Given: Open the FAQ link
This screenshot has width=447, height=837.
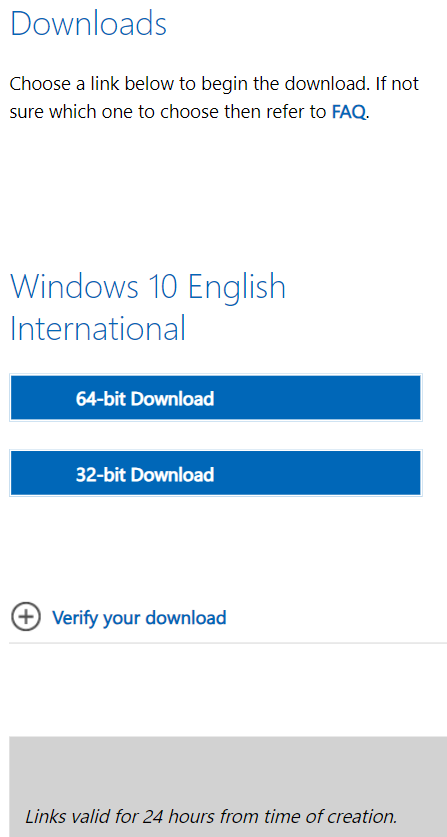Looking at the screenshot, I should coord(349,112).
